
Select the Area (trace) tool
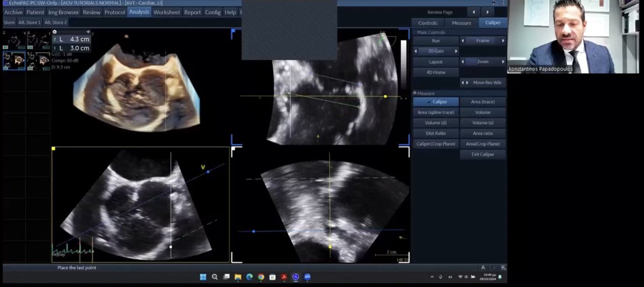click(x=483, y=102)
